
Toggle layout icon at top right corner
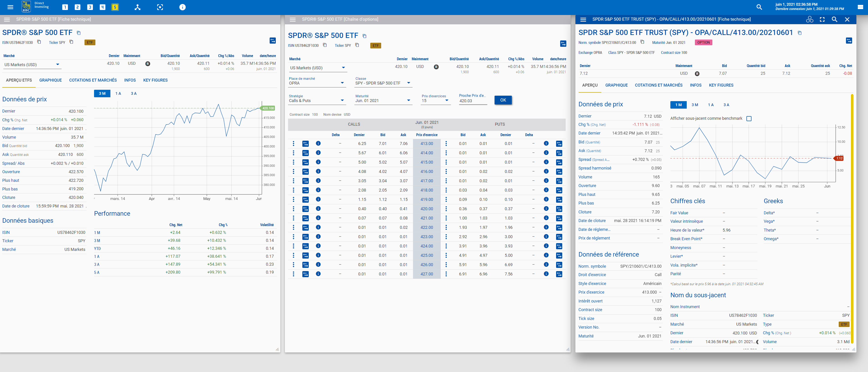point(860,7)
